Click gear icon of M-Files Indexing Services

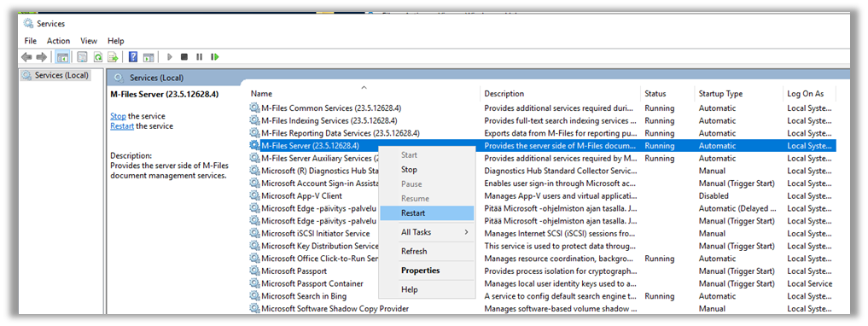pos(254,120)
